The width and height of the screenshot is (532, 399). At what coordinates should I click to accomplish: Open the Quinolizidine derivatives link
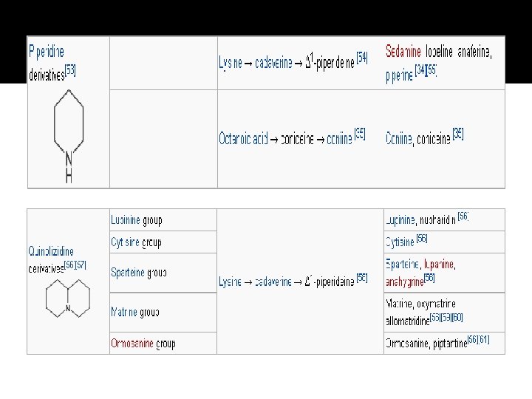point(51,251)
